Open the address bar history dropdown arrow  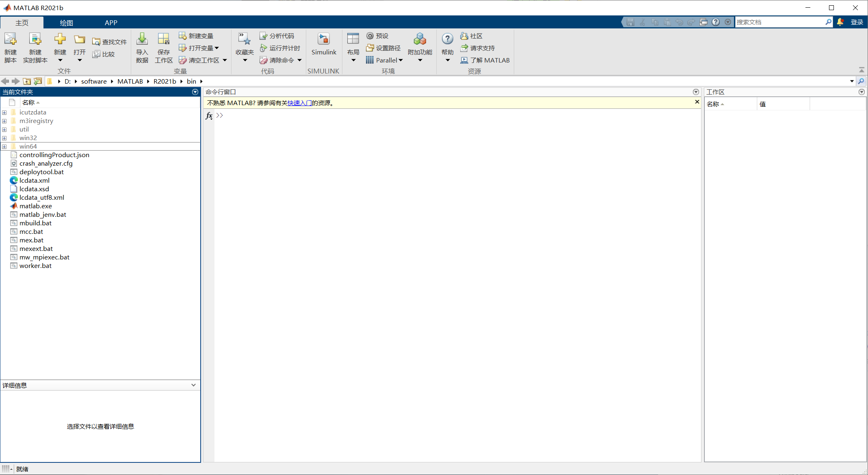pos(852,81)
